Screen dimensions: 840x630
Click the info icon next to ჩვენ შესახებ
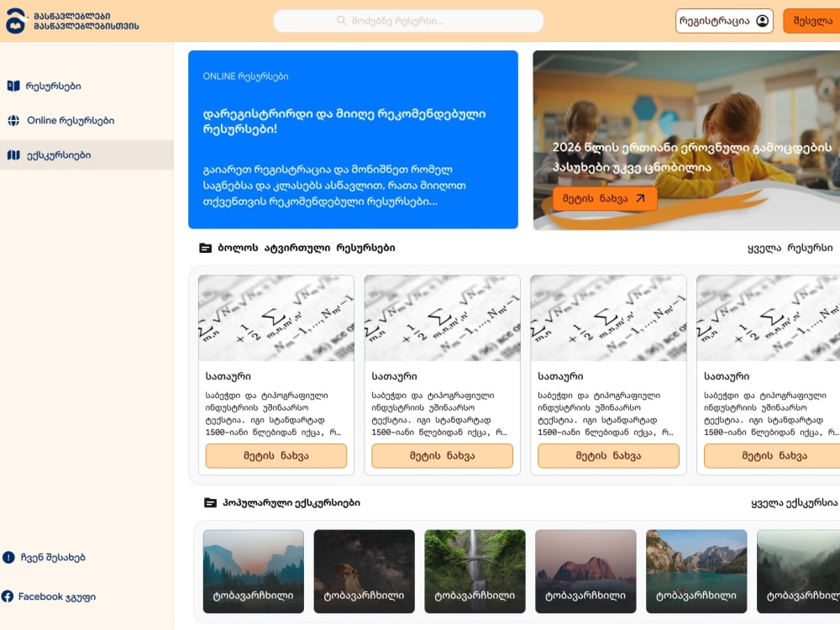(x=8, y=558)
